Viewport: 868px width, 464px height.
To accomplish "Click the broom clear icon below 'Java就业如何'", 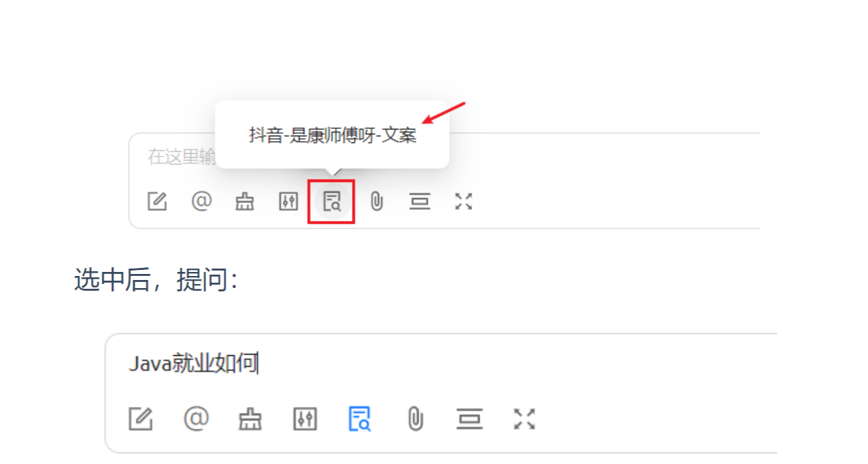I will pos(250,420).
